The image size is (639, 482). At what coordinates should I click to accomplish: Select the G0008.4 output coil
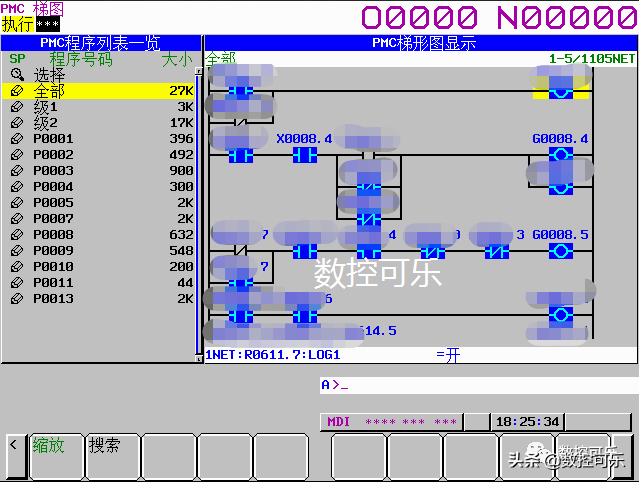560,155
